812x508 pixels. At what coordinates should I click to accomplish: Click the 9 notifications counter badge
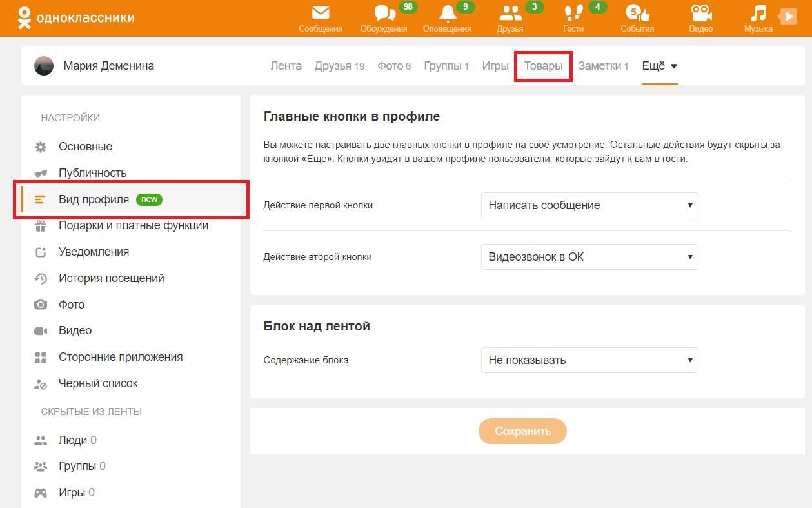(466, 7)
